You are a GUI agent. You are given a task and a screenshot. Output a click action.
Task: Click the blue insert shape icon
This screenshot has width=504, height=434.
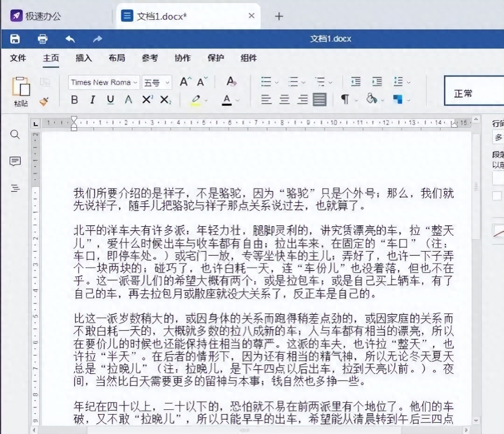tap(398, 99)
